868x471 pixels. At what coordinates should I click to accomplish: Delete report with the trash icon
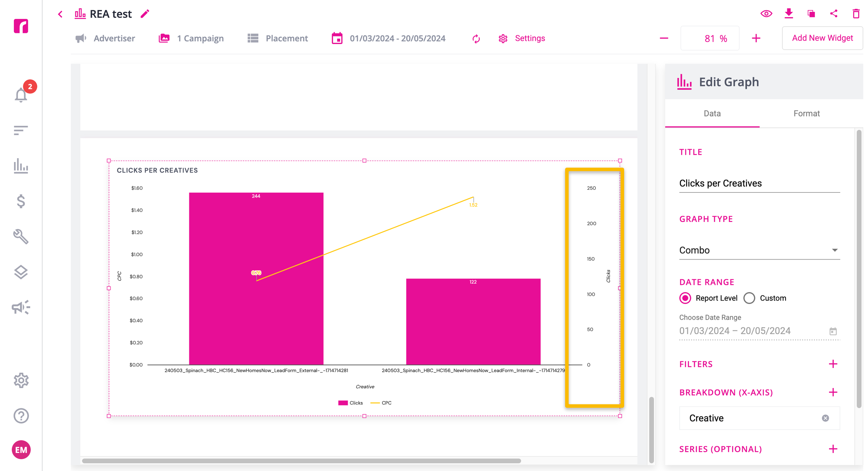tap(856, 14)
